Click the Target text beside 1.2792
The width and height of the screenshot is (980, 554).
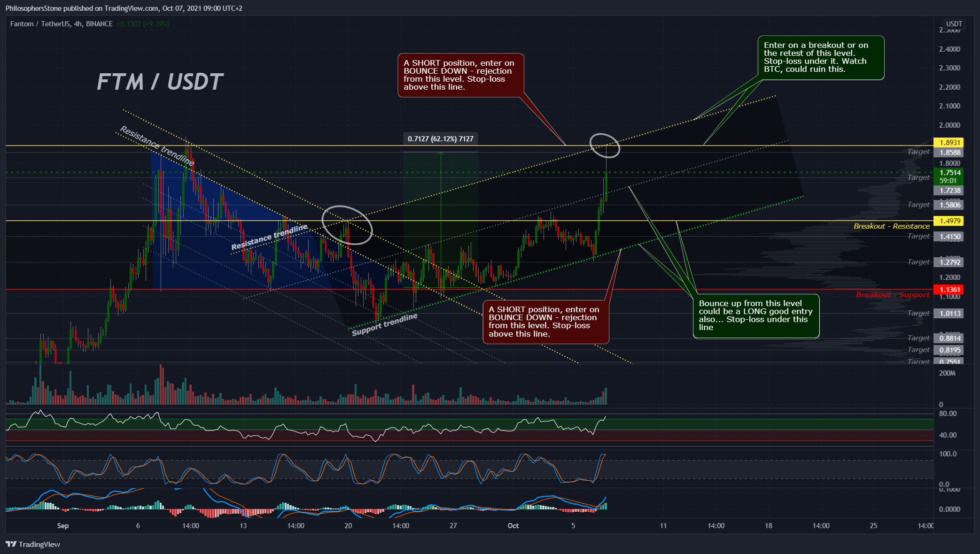click(918, 262)
